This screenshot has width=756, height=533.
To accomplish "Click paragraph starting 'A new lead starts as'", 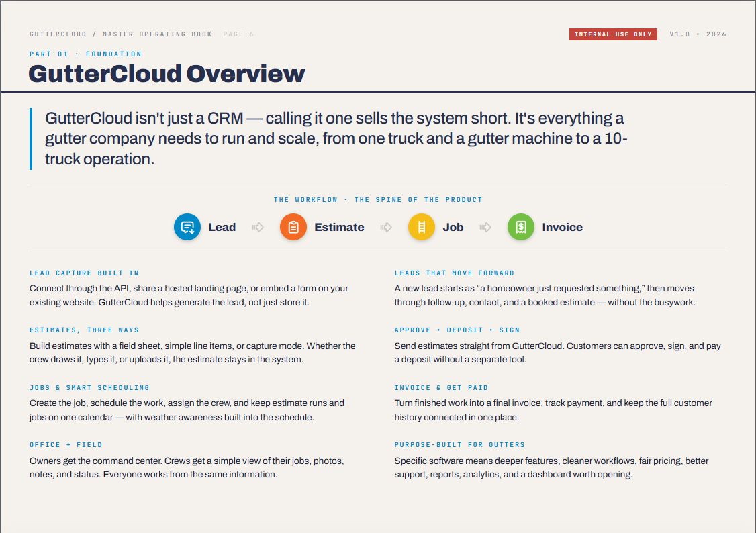I will pyautogui.click(x=545, y=295).
